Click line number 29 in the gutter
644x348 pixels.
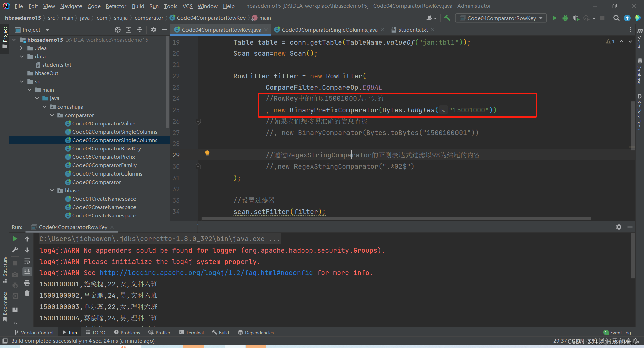[x=176, y=155]
